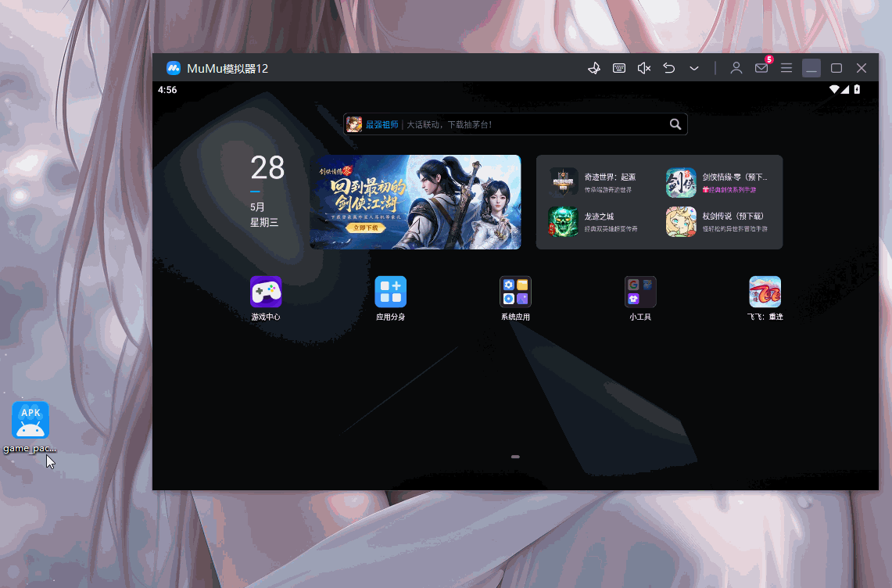Expand the chevron dropdown in MuMu title bar
892x588 pixels.
click(694, 68)
